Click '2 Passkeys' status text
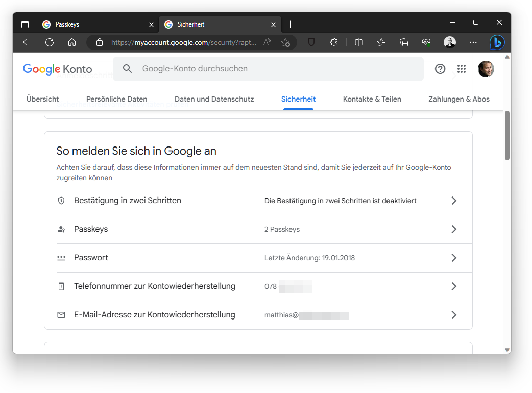532x393 pixels. 282,230
